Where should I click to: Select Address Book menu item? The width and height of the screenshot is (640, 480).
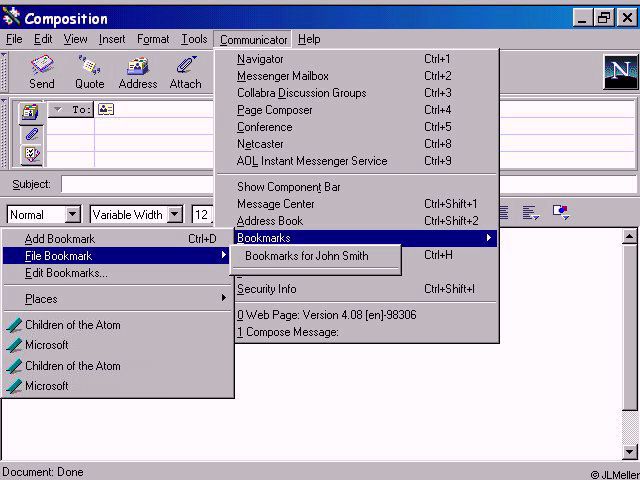pyautogui.click(x=357, y=221)
